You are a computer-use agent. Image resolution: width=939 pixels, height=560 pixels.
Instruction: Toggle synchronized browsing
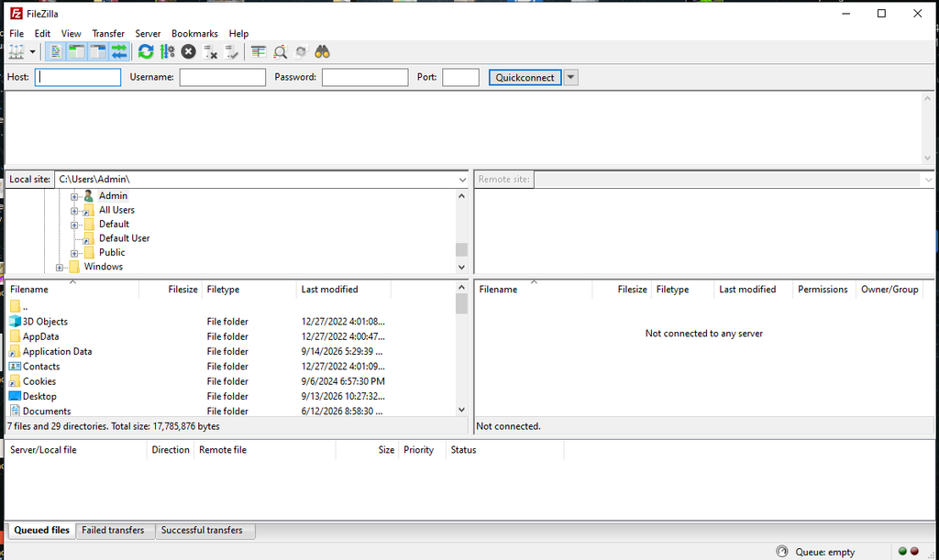tap(301, 52)
